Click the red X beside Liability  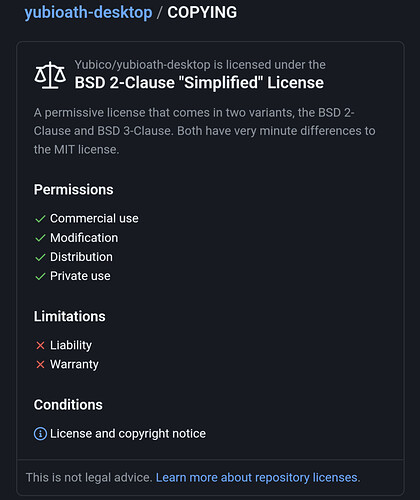[40, 346]
